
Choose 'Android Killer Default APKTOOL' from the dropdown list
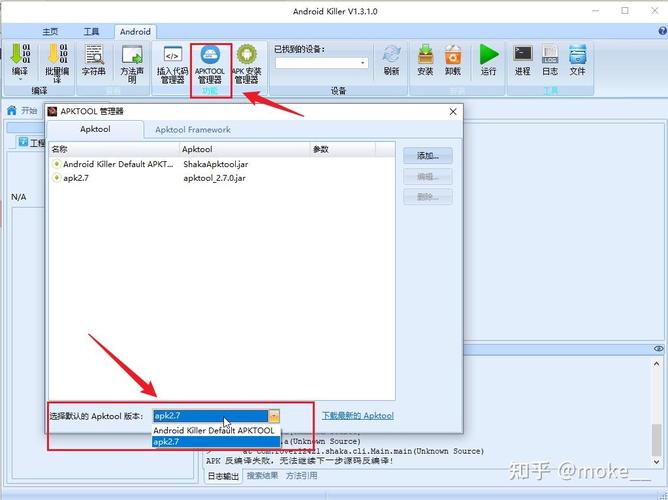(213, 430)
